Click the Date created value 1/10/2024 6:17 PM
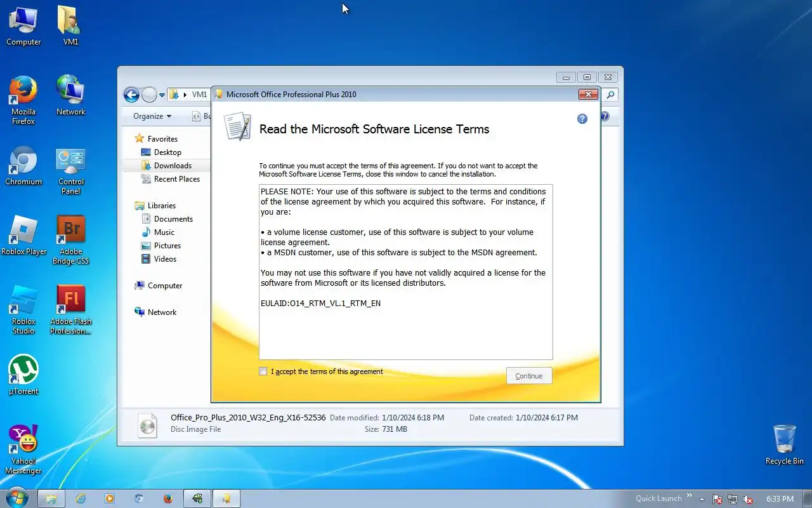The width and height of the screenshot is (812, 508). click(x=547, y=418)
